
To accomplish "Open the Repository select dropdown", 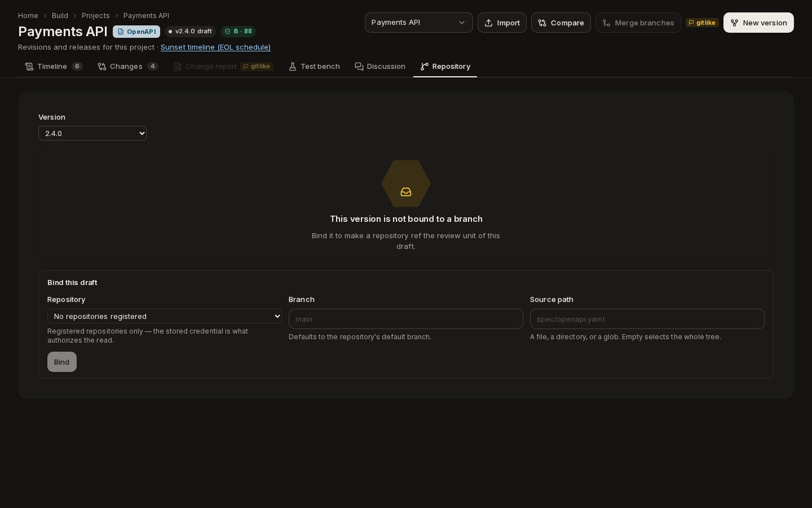I will click(165, 316).
